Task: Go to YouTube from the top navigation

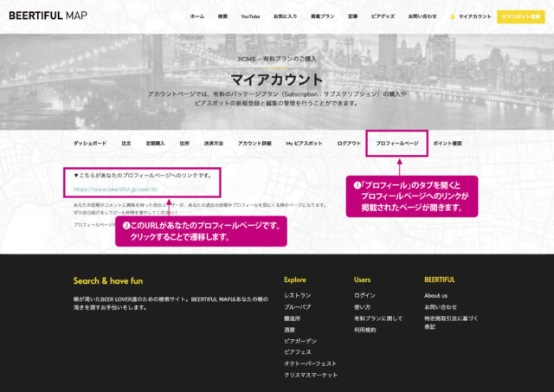Action: tap(250, 16)
